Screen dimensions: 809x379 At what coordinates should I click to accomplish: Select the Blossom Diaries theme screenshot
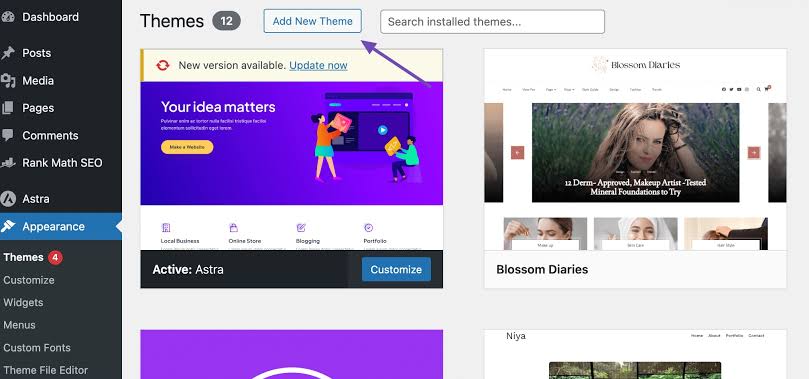coord(635,150)
